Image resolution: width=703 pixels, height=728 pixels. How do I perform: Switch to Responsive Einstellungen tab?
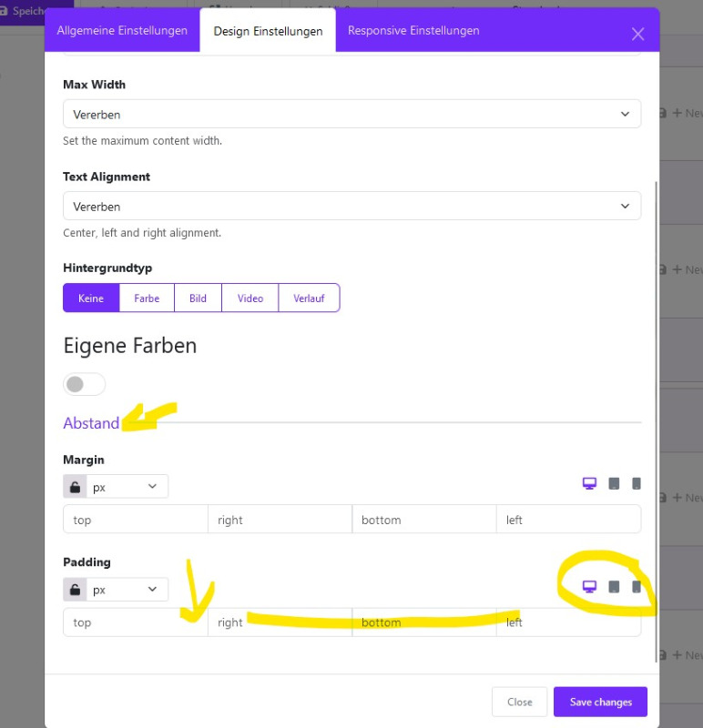pos(413,31)
